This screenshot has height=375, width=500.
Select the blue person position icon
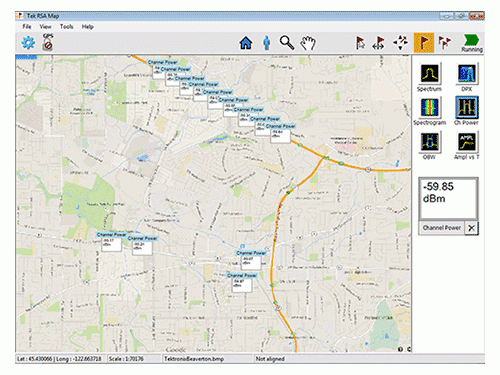pyautogui.click(x=266, y=43)
